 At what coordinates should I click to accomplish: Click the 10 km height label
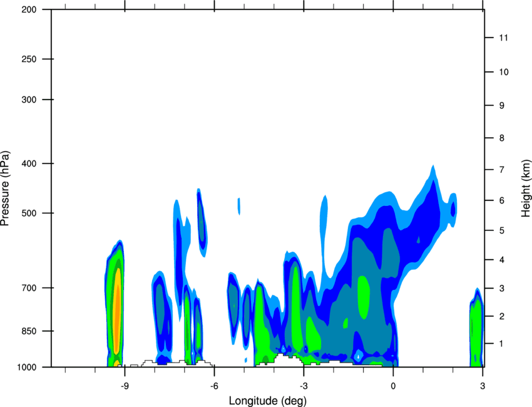click(x=504, y=72)
